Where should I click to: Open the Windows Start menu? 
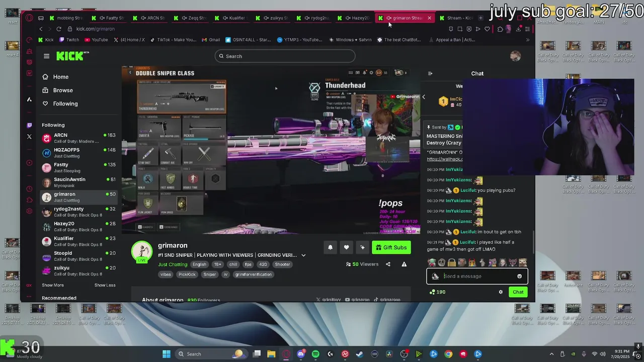pos(167,354)
